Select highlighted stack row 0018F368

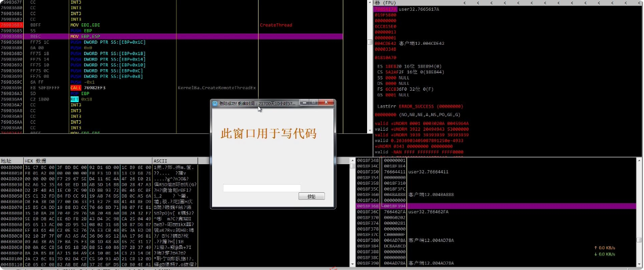[x=496, y=206]
